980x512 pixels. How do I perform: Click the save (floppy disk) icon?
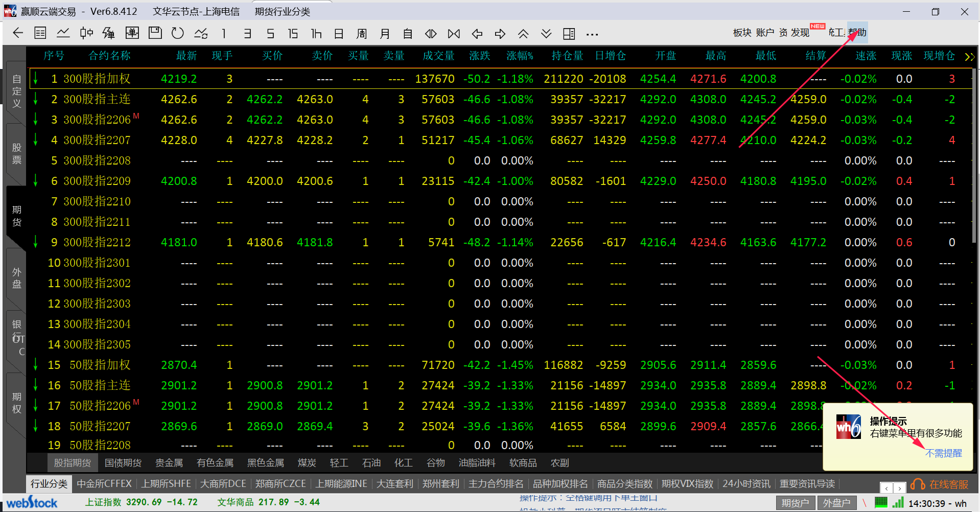point(155,33)
